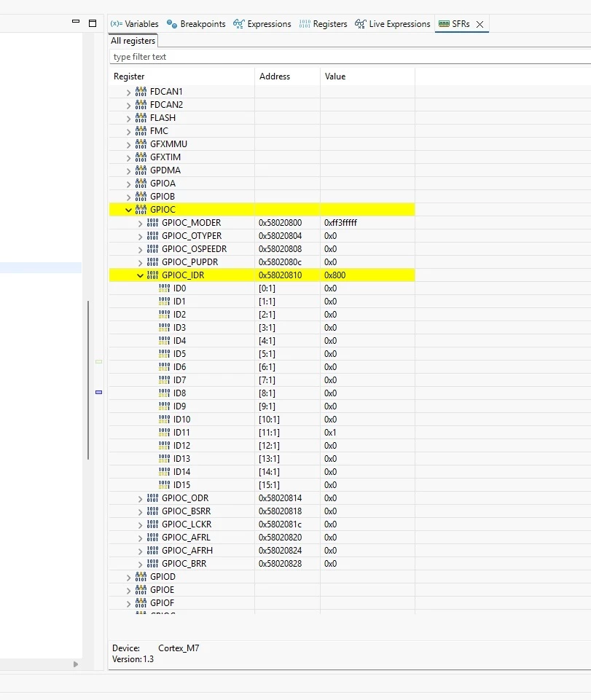Maximize the left panel view
This screenshot has height=700, width=591.
93,23
